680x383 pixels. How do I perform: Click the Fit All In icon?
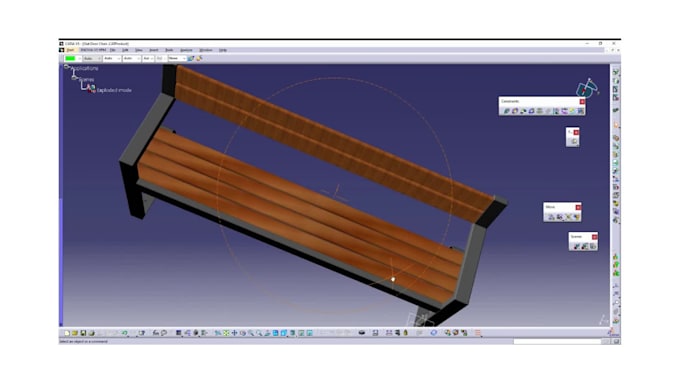[226, 333]
